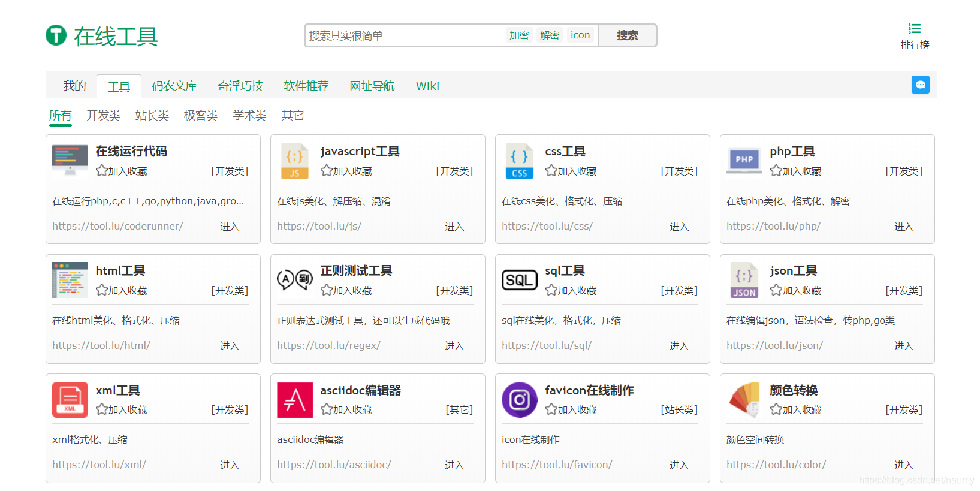Screen dimensions: 980x491
Task: Favorite html工具 with the star icon
Action: 102,290
